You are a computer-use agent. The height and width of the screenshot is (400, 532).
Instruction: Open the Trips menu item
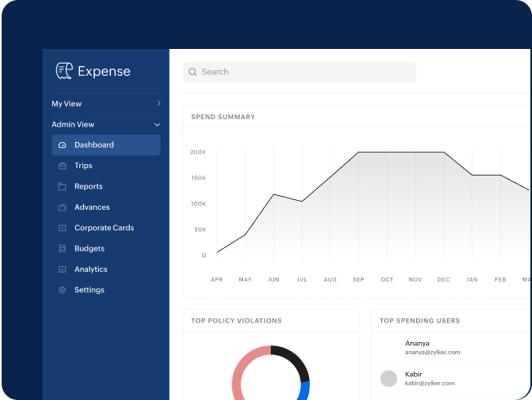pyautogui.click(x=83, y=166)
